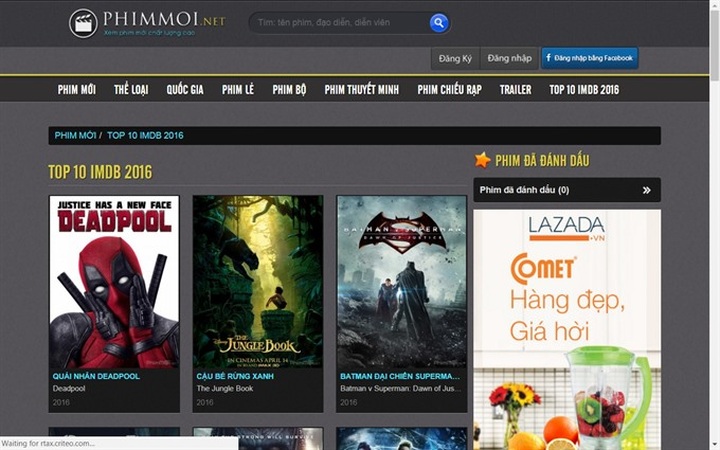The height and width of the screenshot is (450, 720).
Task: Click the star icon beside Phim đã đánh dấu
Action: pyautogui.click(x=482, y=160)
